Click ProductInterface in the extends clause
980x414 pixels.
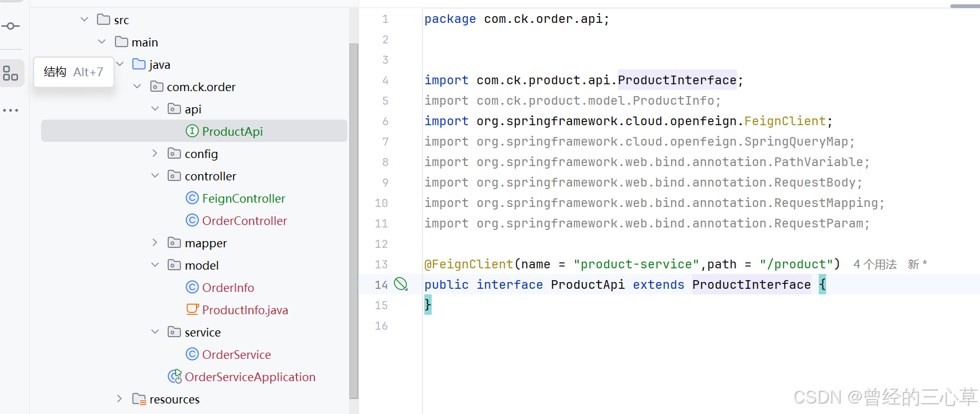click(751, 284)
